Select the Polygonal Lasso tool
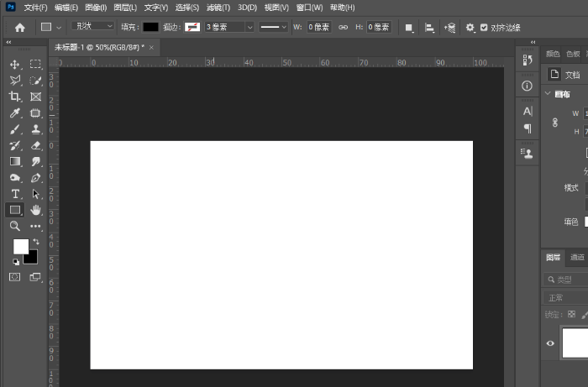 (x=15, y=81)
